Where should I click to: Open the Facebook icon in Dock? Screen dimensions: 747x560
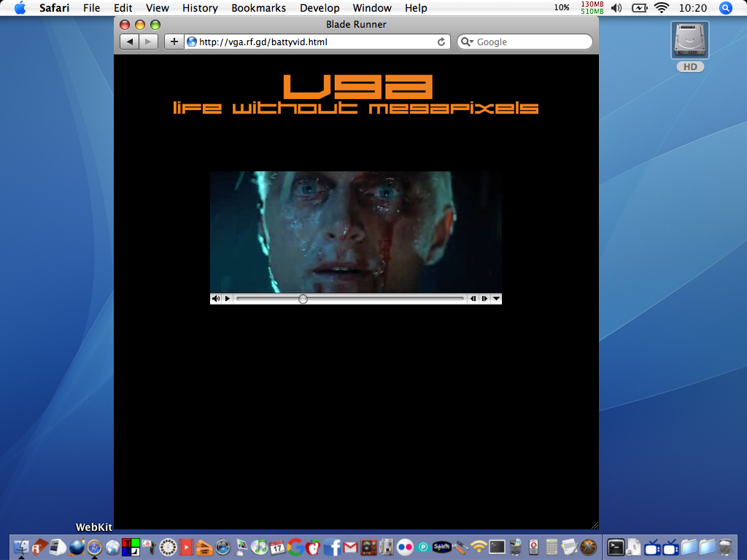click(332, 547)
